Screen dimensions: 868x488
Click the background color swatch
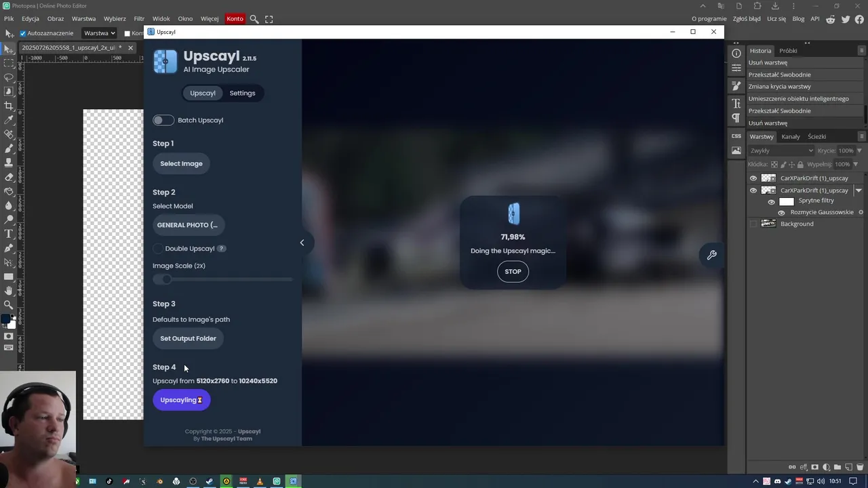coord(12,325)
